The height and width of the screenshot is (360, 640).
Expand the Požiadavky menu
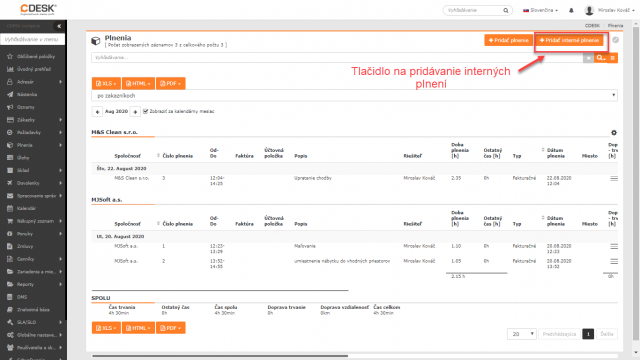(33, 132)
